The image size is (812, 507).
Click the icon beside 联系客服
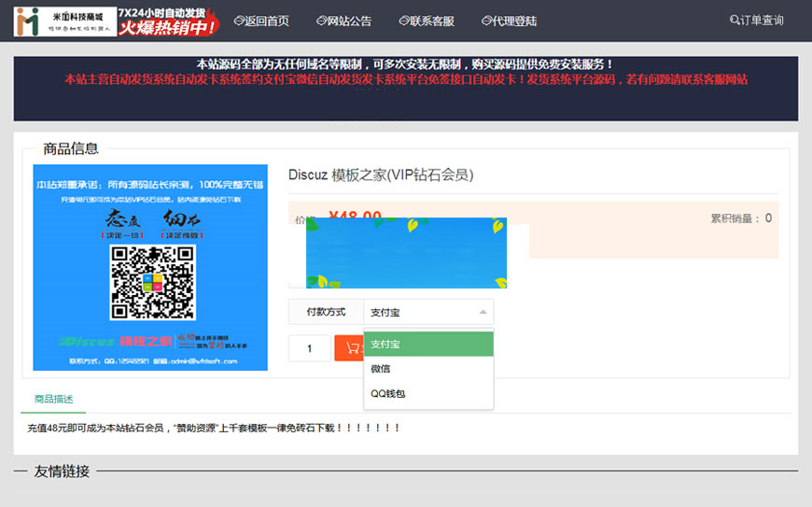pyautogui.click(x=404, y=21)
